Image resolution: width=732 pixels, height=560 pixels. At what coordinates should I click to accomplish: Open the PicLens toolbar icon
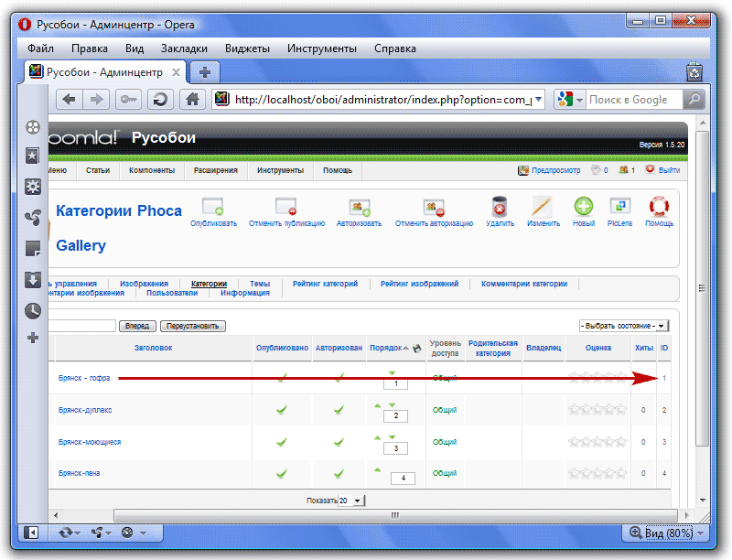pos(619,207)
